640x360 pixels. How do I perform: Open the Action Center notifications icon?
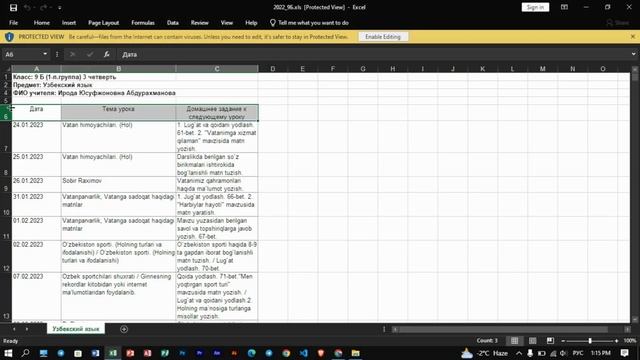(624, 353)
